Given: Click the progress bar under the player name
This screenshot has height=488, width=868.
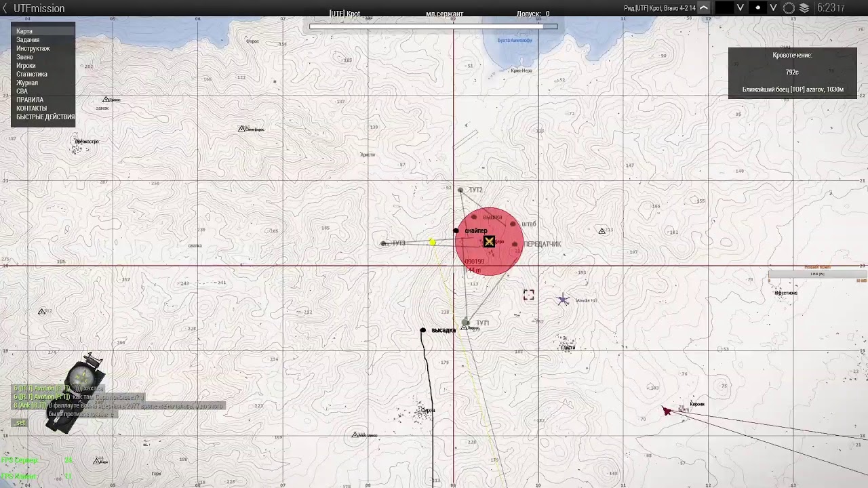Looking at the screenshot, I should 433,26.
